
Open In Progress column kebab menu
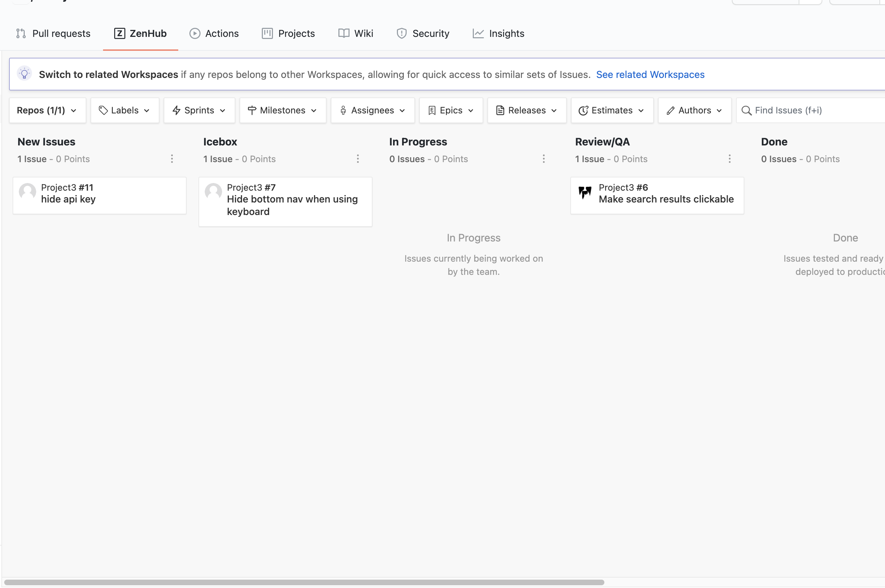click(x=543, y=159)
